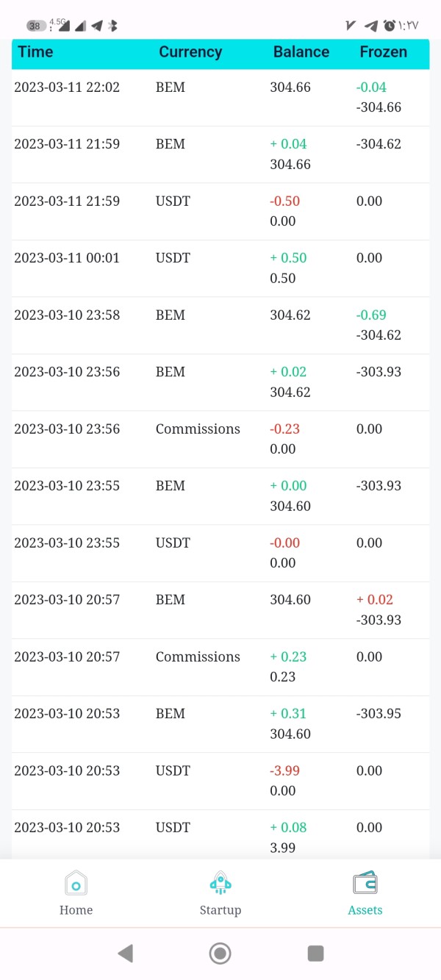Tap the + 0.31 BEM balance entry
The image size is (441, 980).
pos(288,713)
